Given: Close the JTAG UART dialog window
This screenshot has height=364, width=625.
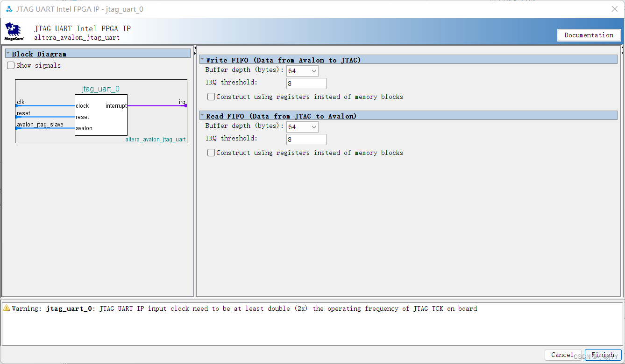Looking at the screenshot, I should tap(615, 9).
